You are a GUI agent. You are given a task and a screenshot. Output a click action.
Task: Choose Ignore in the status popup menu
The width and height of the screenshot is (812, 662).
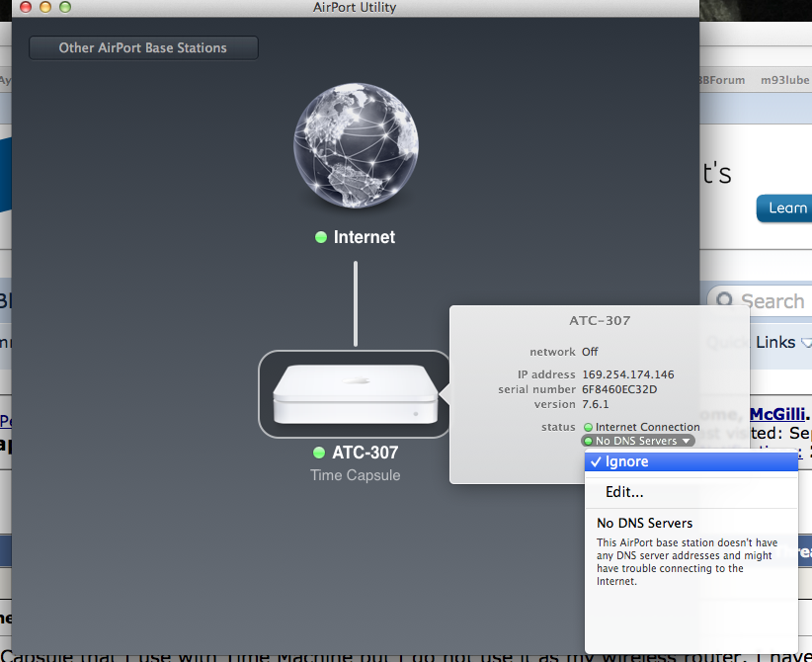pos(690,461)
